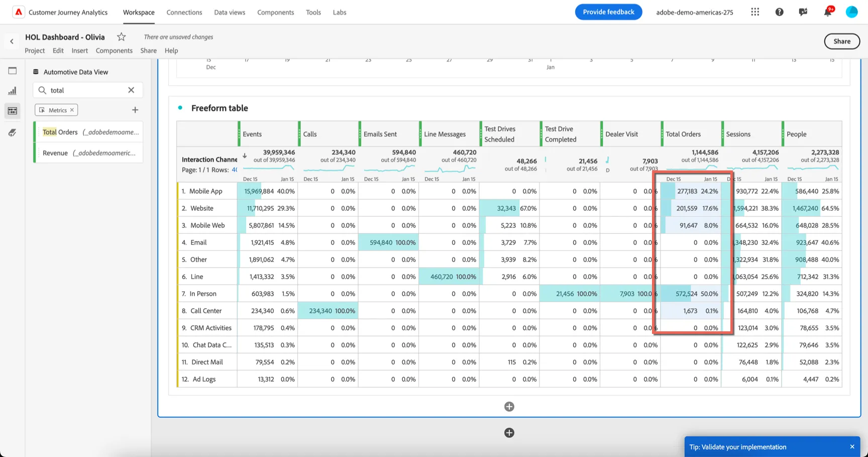The height and width of the screenshot is (457, 868).
Task: Open the Connections tab
Action: click(184, 12)
